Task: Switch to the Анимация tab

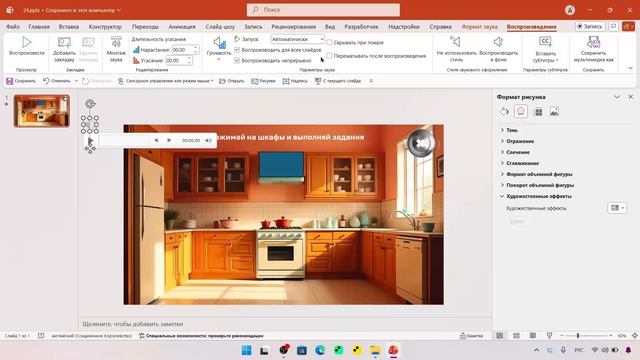Action: pyautogui.click(x=182, y=27)
